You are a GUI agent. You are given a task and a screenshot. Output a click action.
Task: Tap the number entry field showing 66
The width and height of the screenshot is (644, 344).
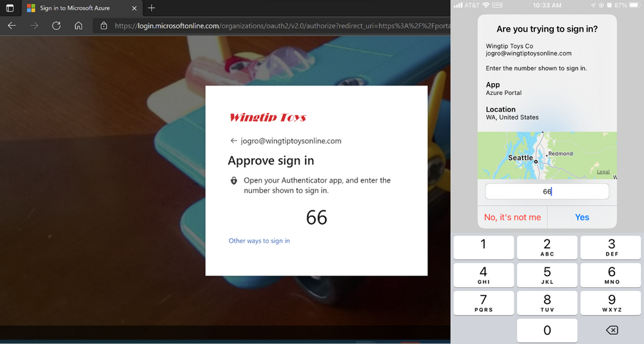(547, 192)
